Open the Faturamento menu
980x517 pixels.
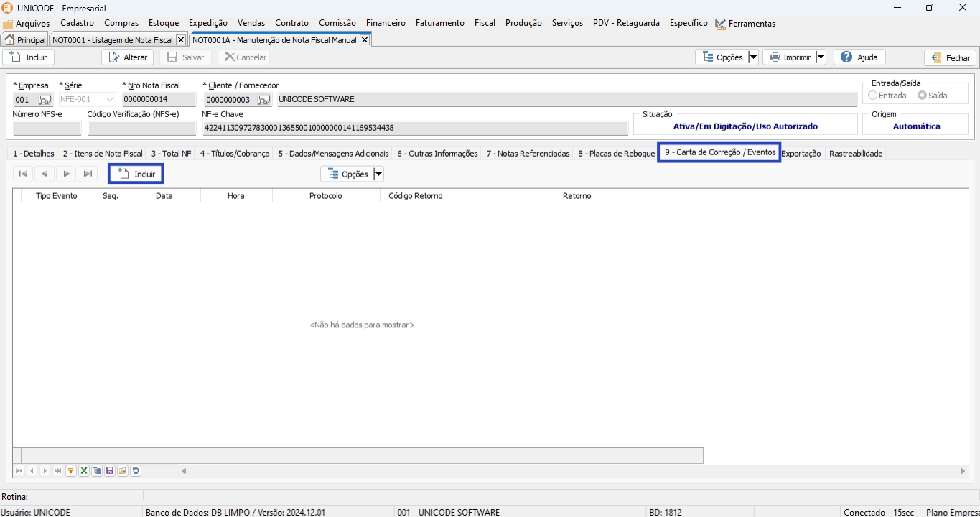click(x=439, y=23)
